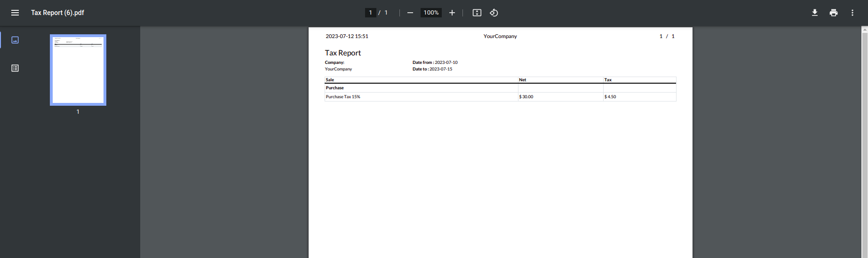
Task: Select the page 1 thumbnail
Action: [78, 70]
